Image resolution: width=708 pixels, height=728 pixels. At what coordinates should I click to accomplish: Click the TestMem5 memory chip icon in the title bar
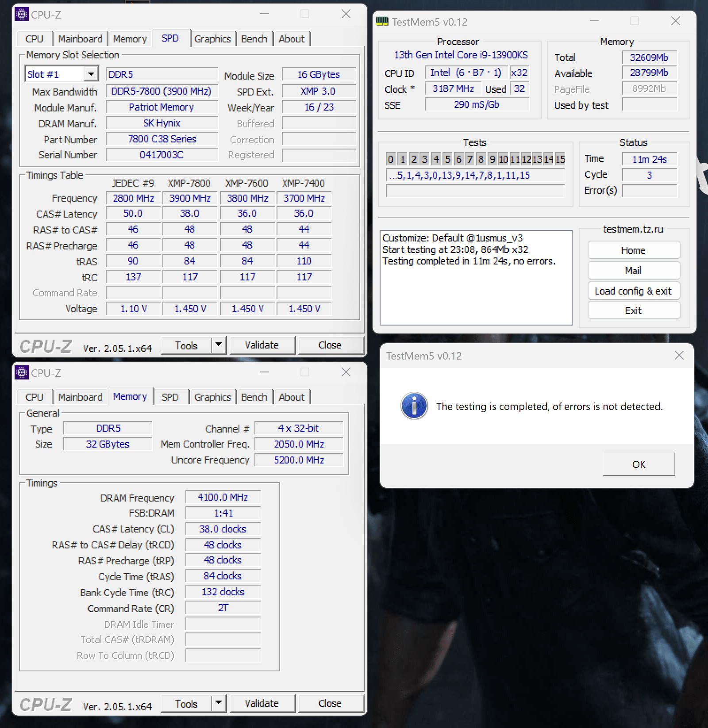(x=382, y=21)
